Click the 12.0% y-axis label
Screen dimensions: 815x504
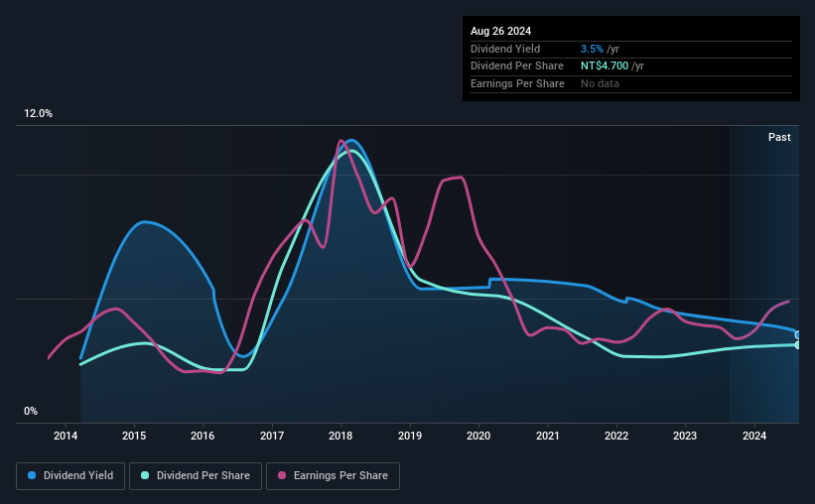(x=38, y=114)
